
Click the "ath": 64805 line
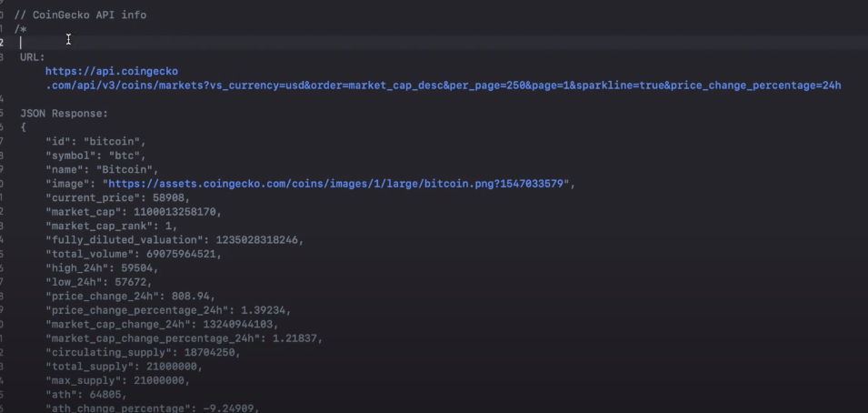tap(86, 395)
